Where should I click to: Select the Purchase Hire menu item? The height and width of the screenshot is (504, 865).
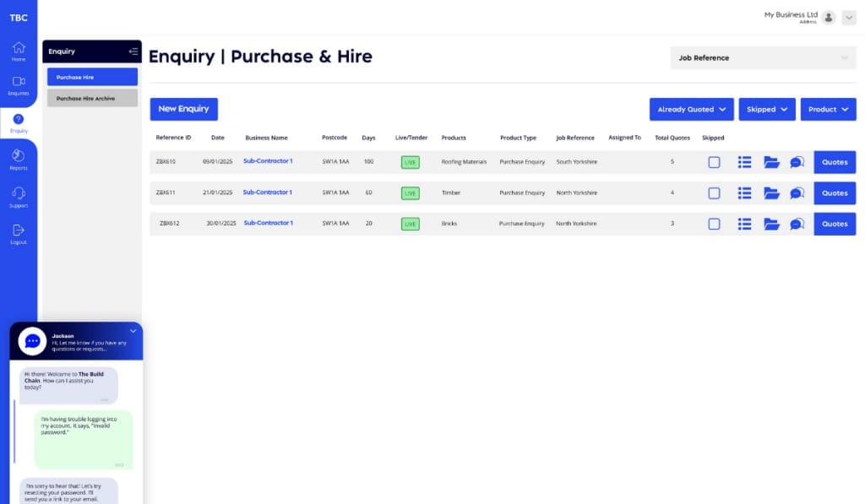pyautogui.click(x=92, y=77)
